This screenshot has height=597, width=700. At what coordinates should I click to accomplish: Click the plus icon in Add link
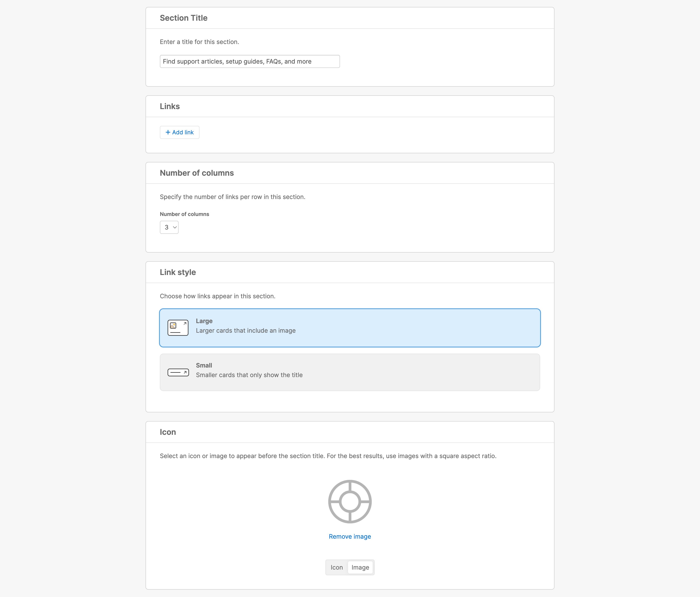pos(168,132)
